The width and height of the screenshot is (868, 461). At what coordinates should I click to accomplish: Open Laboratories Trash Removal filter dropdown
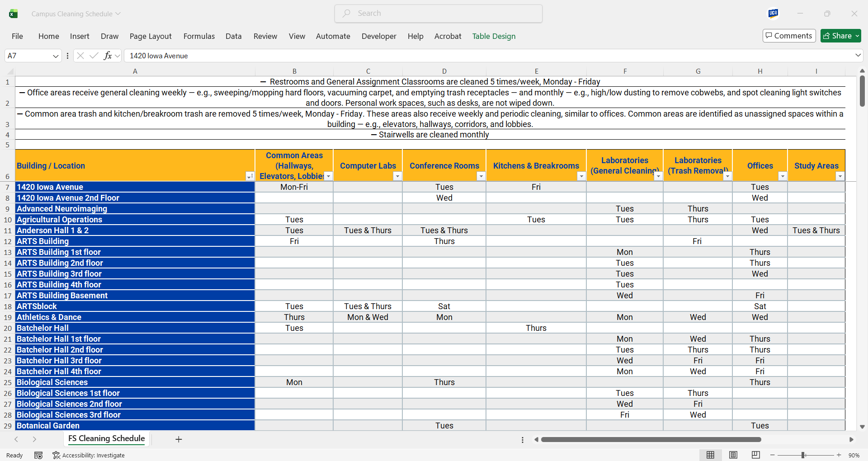tap(727, 176)
